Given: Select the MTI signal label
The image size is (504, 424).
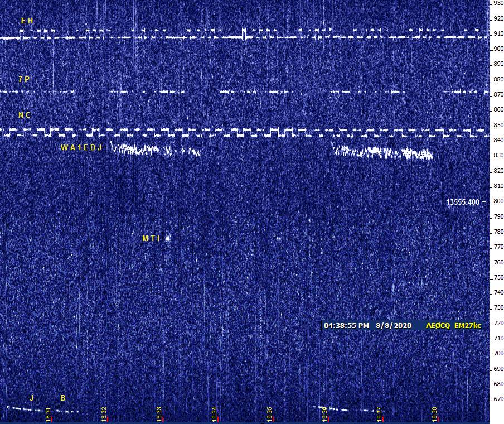Looking at the screenshot, I should coord(151,239).
